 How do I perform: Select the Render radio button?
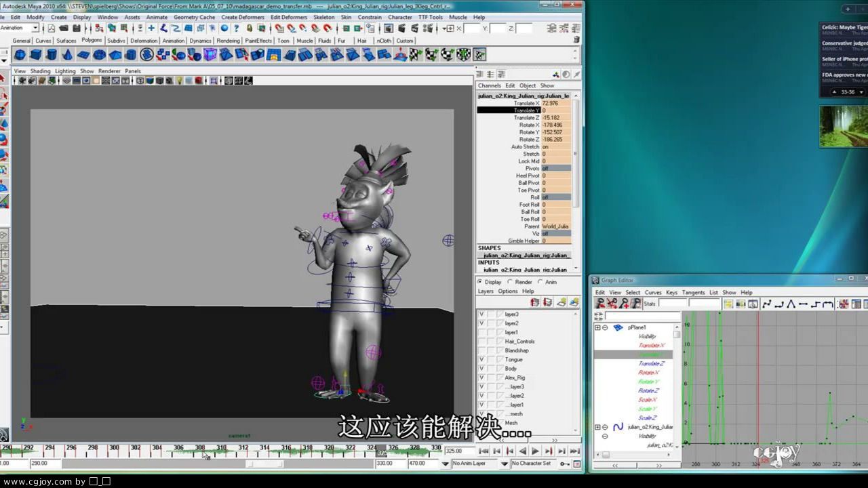pos(510,282)
